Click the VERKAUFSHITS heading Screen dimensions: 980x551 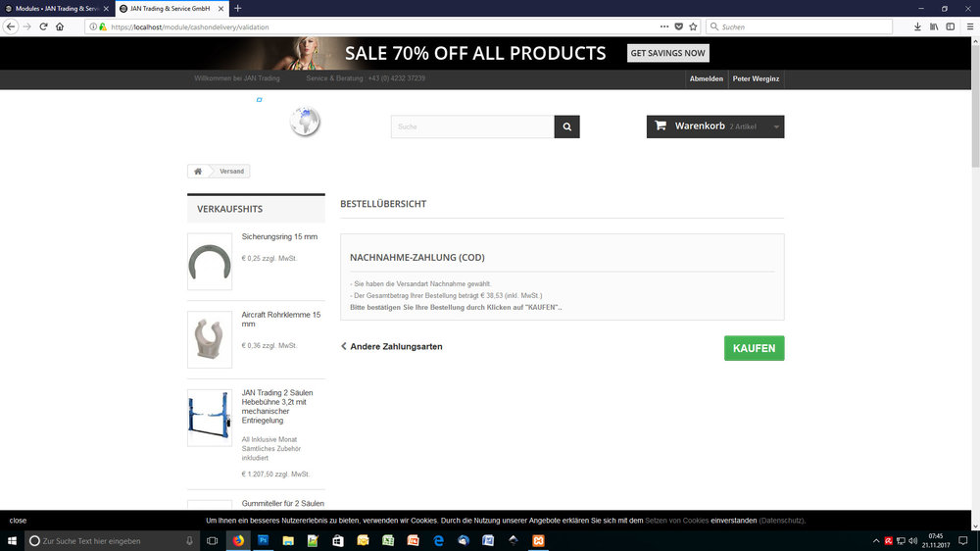[229, 209]
